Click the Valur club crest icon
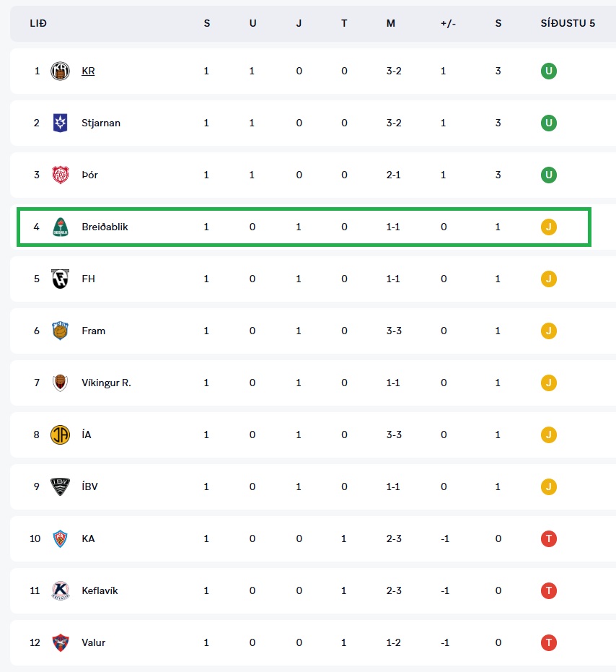 click(61, 642)
